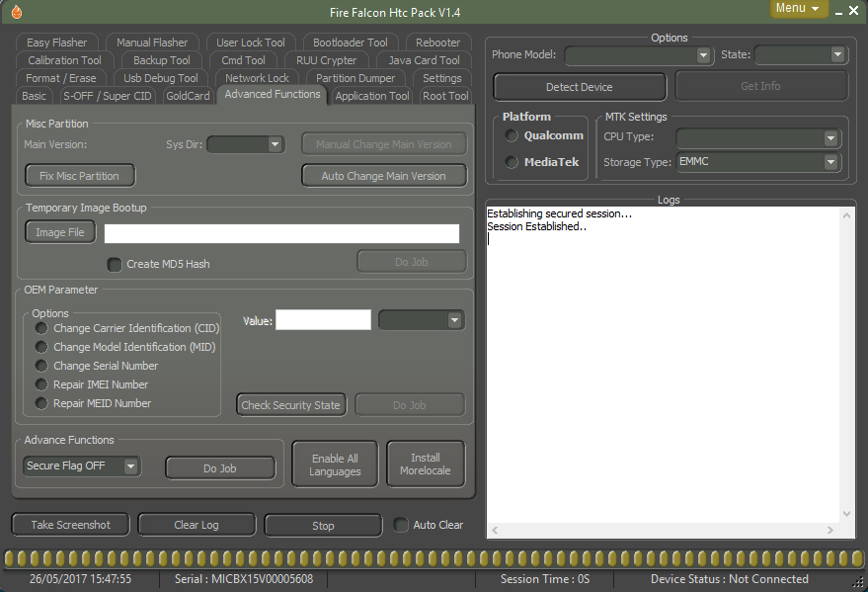Open the Manual Flasher tab
Screen dimensions: 868x592
click(152, 42)
